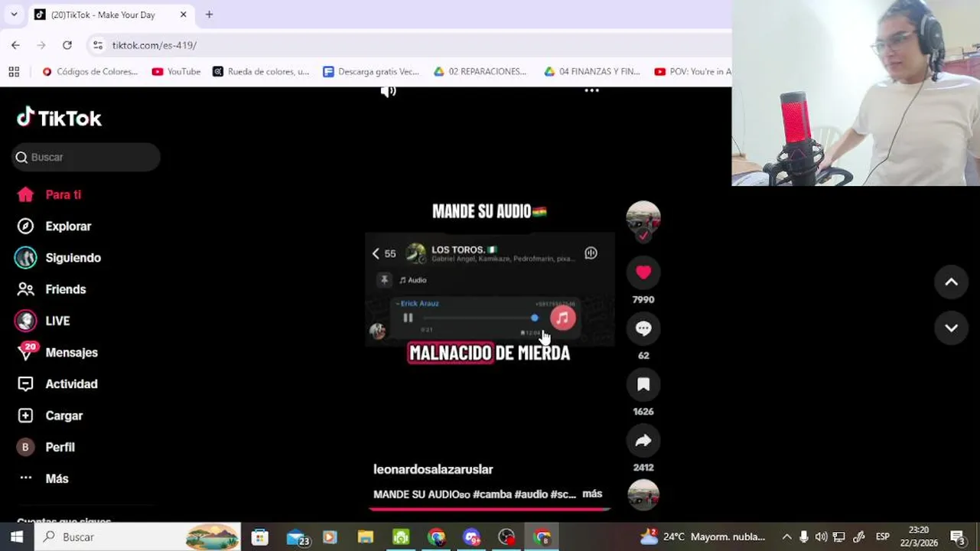Open Chrome tab search dropdown
This screenshot has height=551, width=980.
click(x=14, y=14)
